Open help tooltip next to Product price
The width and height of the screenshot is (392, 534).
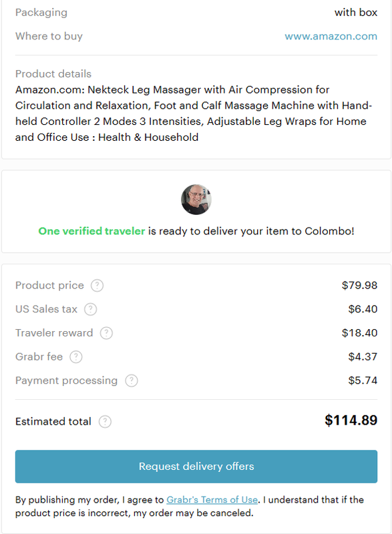(x=97, y=286)
